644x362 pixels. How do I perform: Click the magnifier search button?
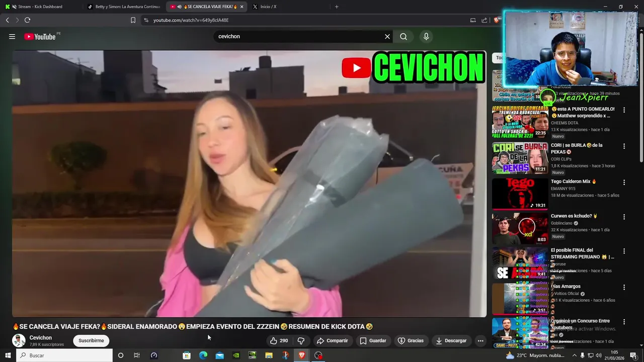[404, 37]
